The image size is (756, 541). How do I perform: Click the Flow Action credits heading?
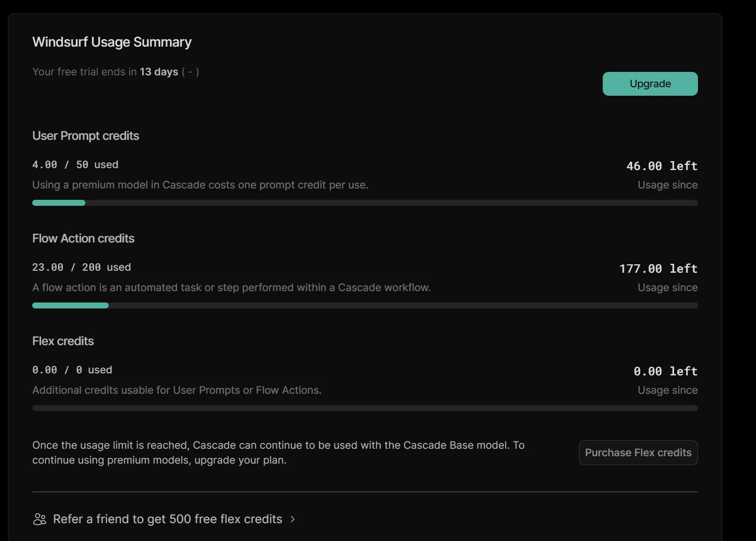(83, 239)
